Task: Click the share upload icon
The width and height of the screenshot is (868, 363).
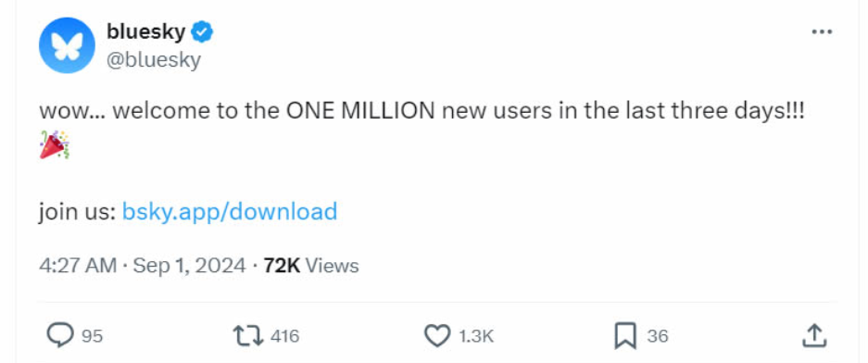Action: coord(814,336)
